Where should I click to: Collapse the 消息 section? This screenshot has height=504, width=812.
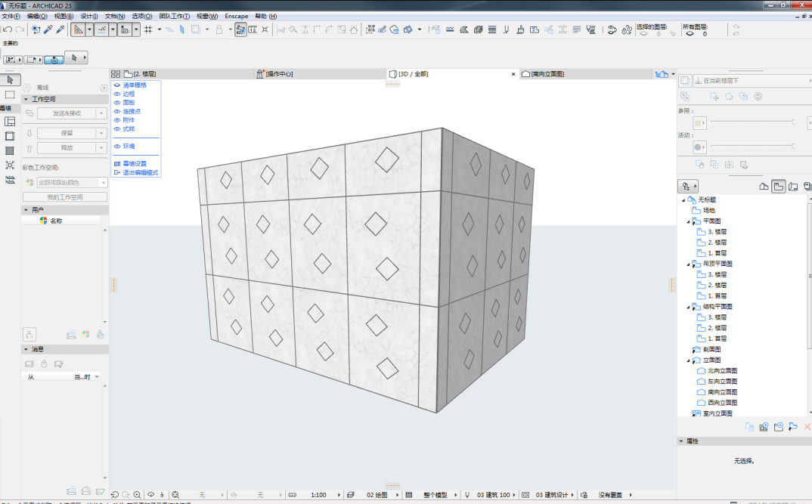pos(26,349)
